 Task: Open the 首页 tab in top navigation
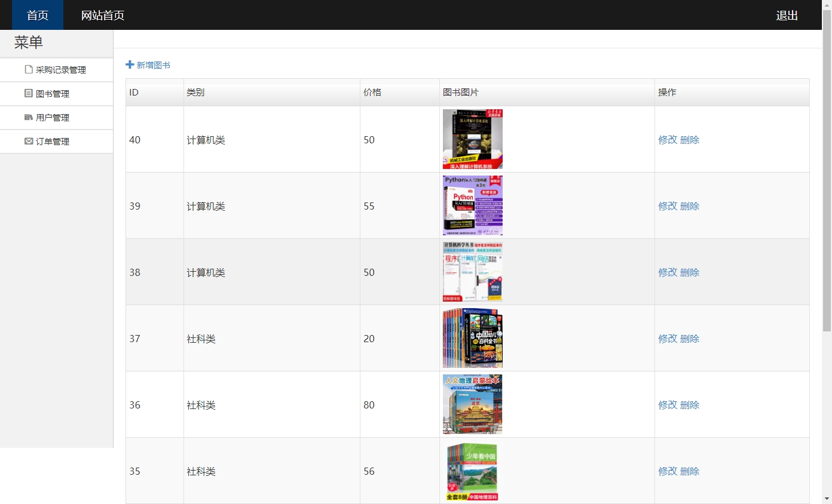[x=38, y=15]
